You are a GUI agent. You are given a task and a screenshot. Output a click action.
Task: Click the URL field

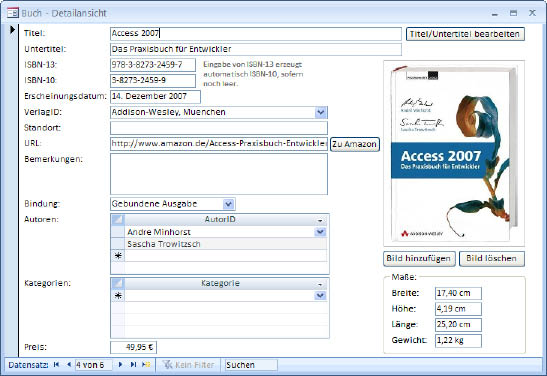[219, 144]
